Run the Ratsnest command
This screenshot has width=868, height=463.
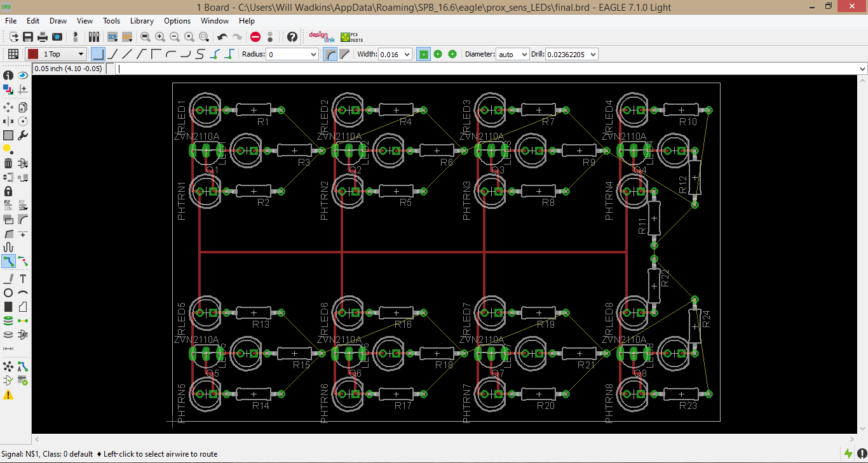click(8, 366)
